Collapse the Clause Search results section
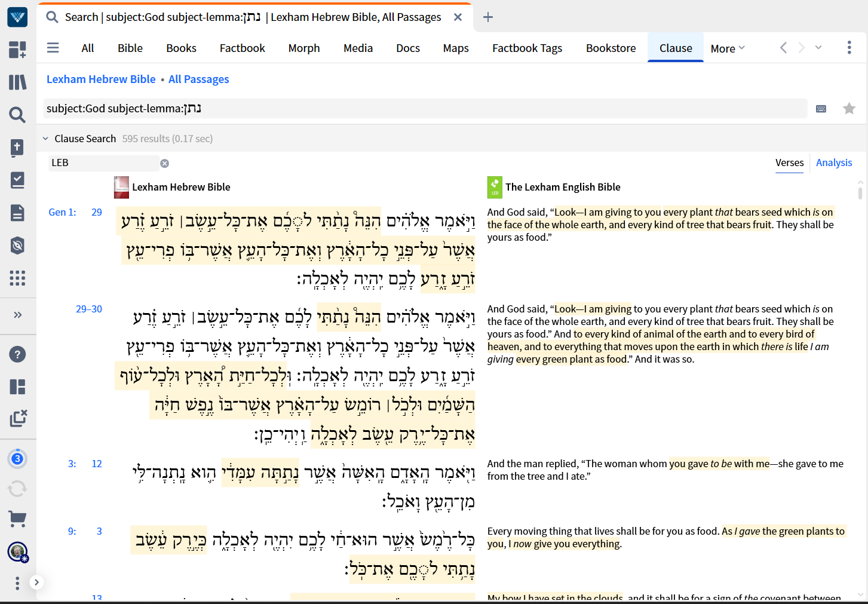 pyautogui.click(x=45, y=139)
